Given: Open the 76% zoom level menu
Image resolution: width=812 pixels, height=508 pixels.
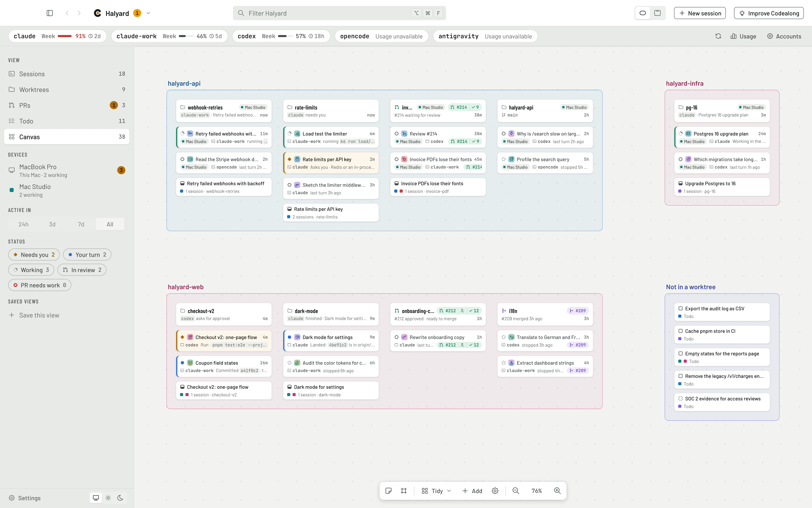Looking at the screenshot, I should pyautogui.click(x=537, y=491).
